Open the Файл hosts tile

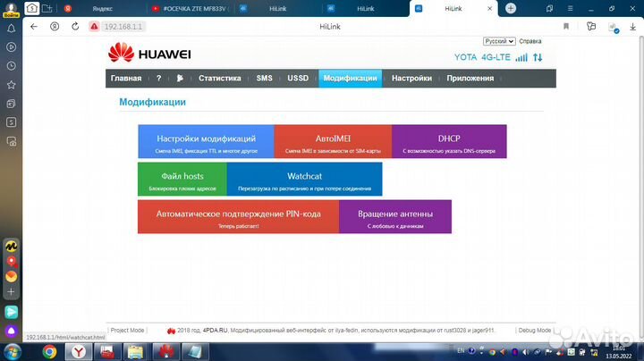point(182,179)
